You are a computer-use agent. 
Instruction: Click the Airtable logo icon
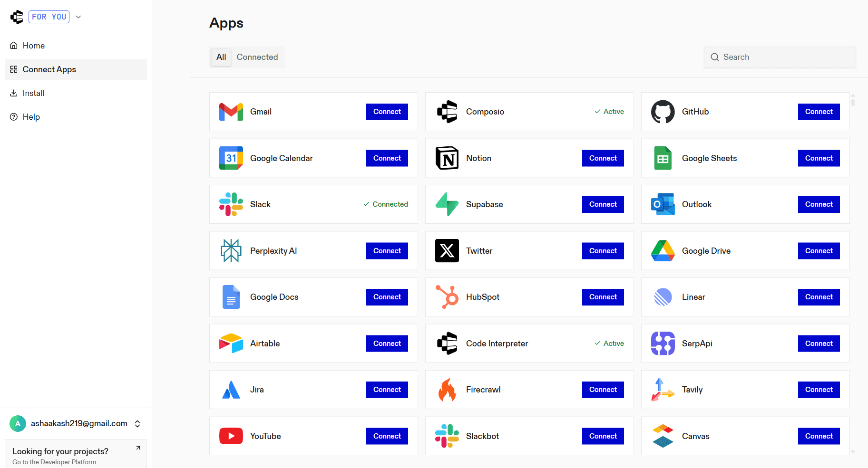(x=231, y=344)
